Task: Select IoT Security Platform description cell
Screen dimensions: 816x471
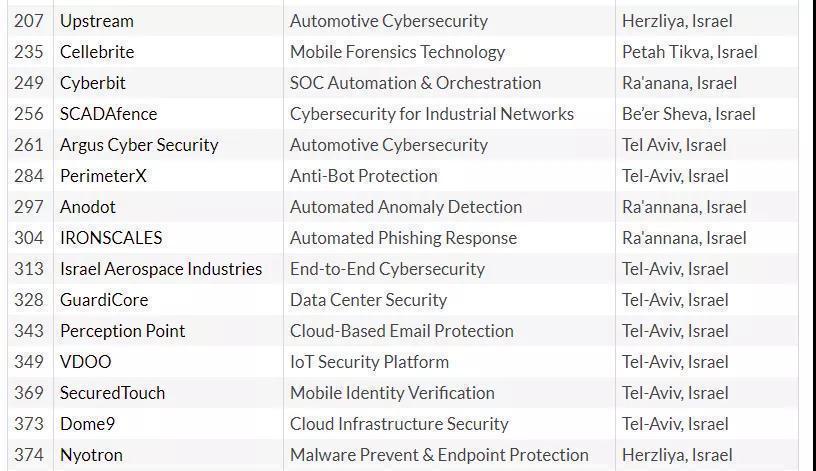Action: point(369,362)
